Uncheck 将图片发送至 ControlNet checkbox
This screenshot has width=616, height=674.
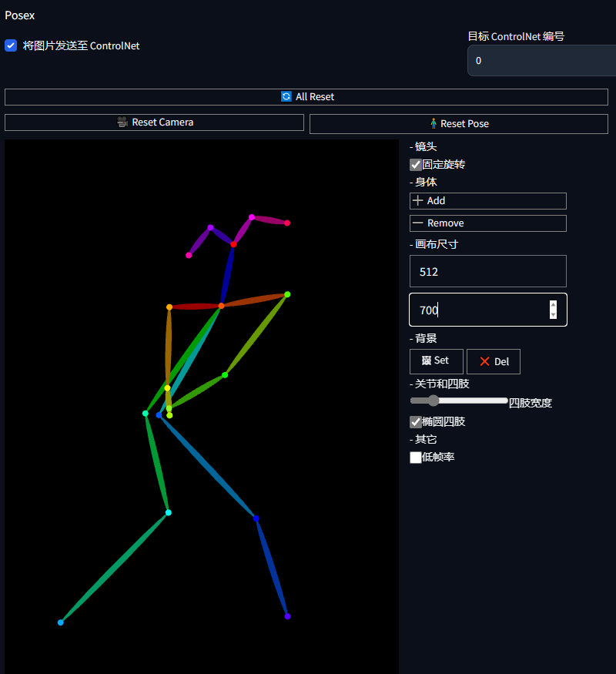(x=11, y=45)
